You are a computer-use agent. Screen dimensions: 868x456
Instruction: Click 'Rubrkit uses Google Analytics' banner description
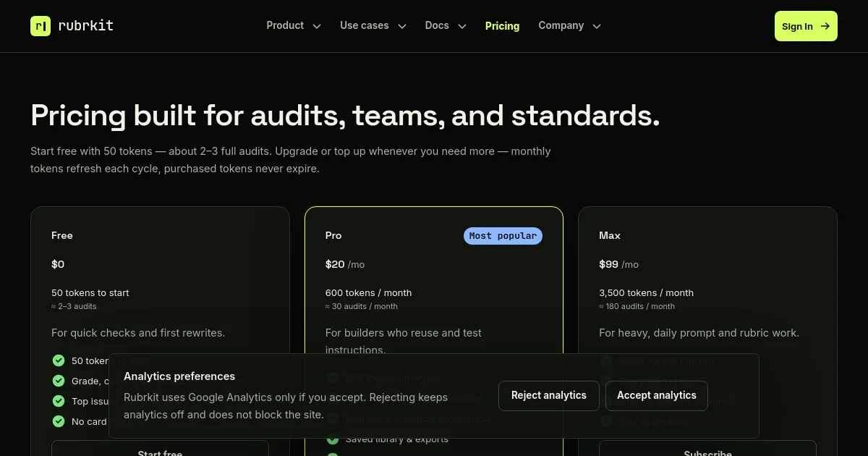[286, 406]
